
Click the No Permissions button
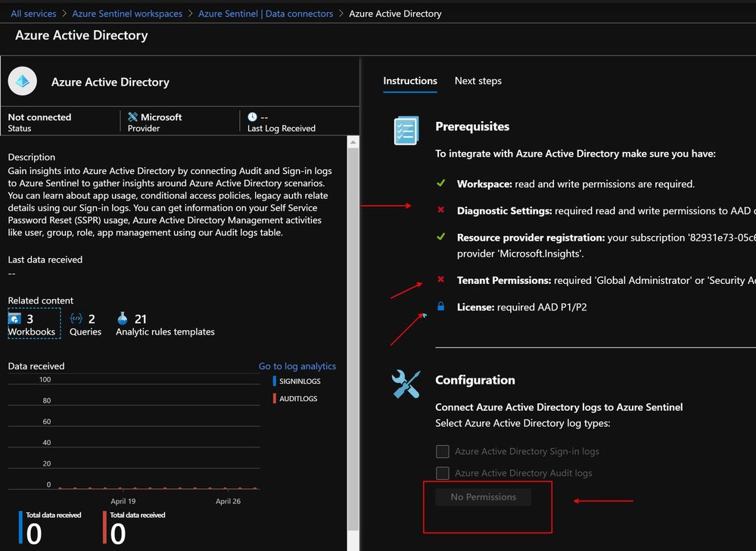click(x=483, y=497)
